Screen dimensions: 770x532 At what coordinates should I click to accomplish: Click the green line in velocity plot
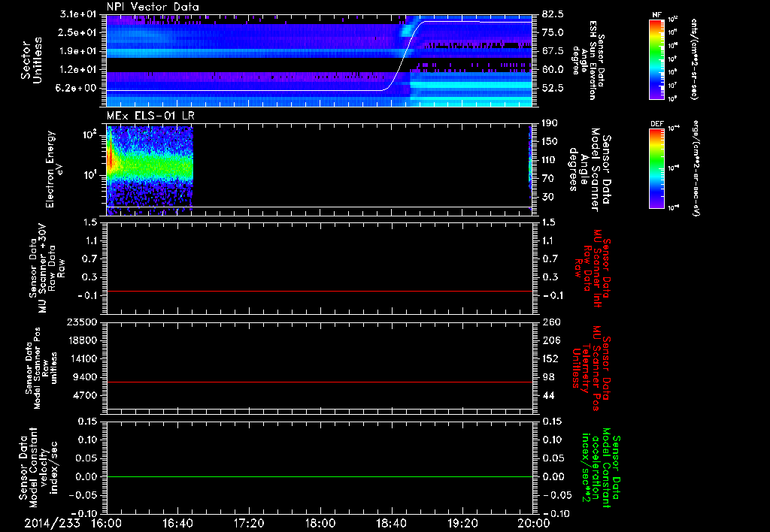319,476
